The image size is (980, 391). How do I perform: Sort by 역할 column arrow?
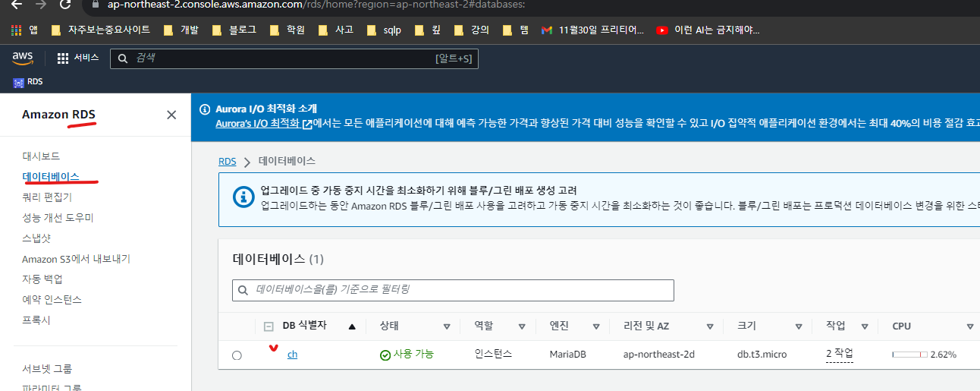(x=522, y=326)
